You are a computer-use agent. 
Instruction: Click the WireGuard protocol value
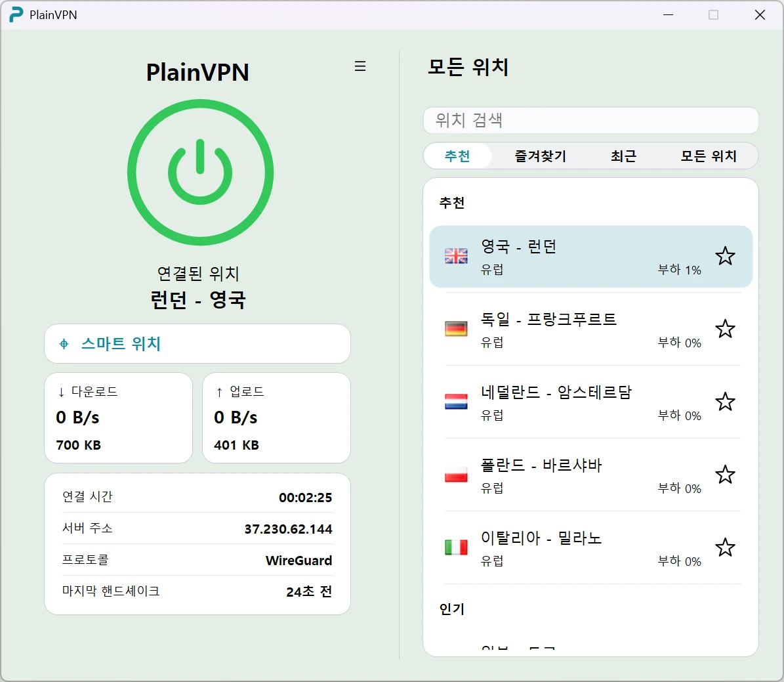(x=299, y=561)
